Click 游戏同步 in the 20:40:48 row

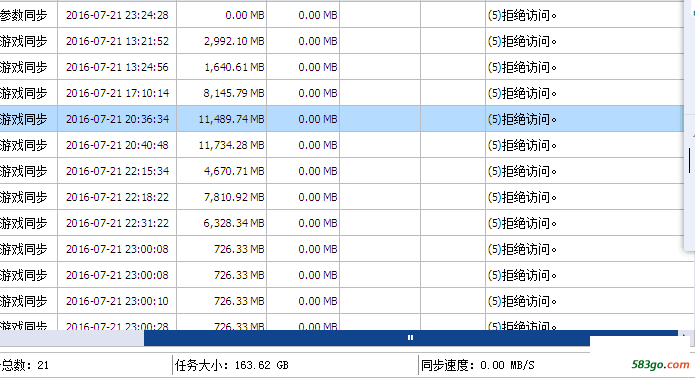pyautogui.click(x=23, y=145)
